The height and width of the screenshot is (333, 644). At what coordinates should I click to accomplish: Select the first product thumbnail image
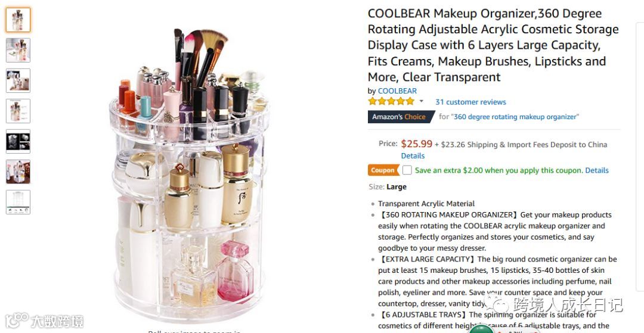click(18, 20)
